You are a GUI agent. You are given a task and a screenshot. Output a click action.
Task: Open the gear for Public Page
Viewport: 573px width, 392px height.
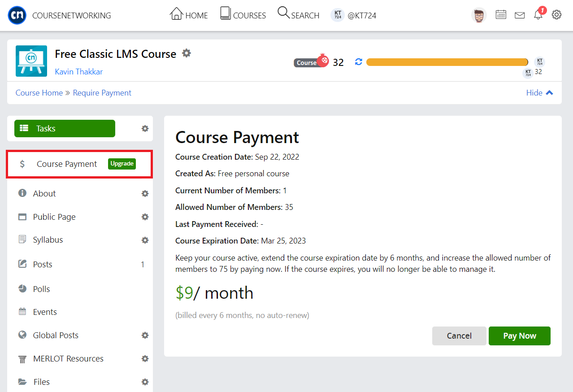[145, 217]
